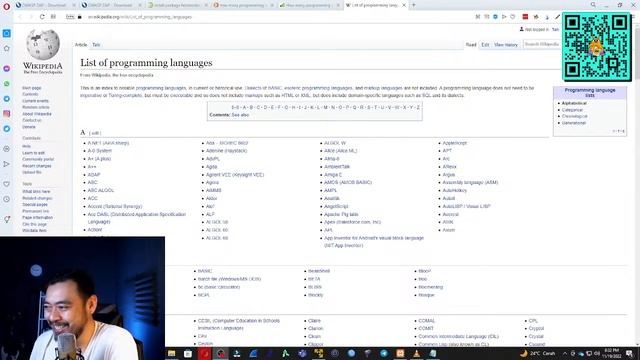This screenshot has height=360, width=640.
Task: Open the Donate sidebar link
Action: point(29,127)
